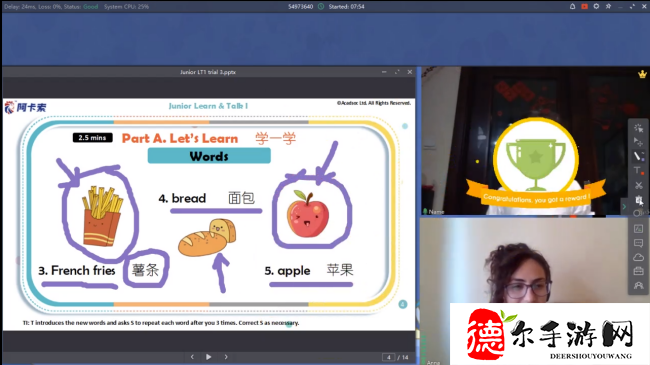Screen dimensions: 650x365
Task: Click the star favorite icon in top bar
Action: 608,6
